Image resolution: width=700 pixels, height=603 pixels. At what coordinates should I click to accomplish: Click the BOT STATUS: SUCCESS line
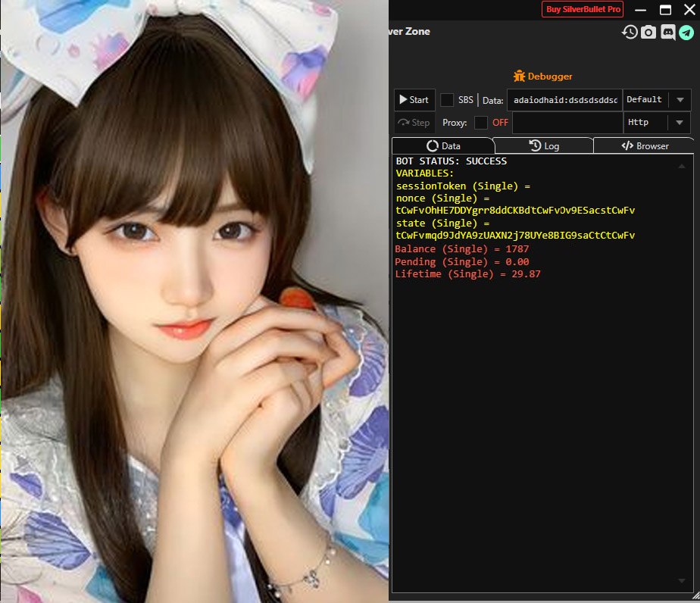tap(452, 161)
